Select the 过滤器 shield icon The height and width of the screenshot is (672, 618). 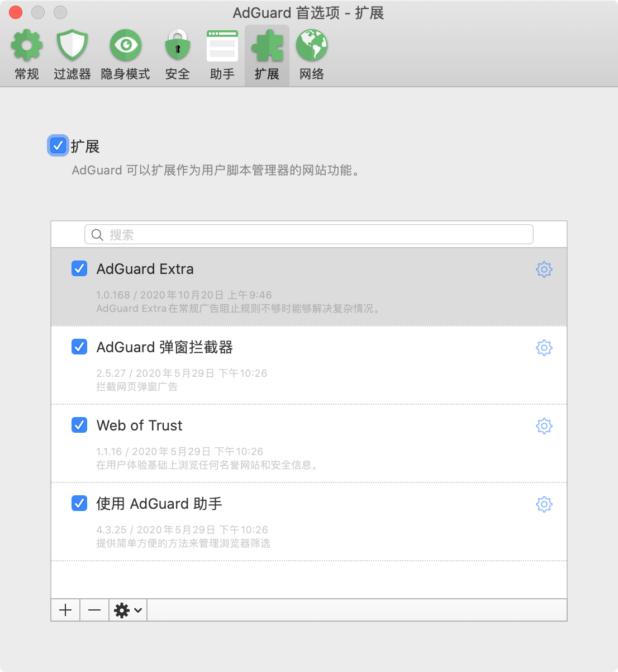[x=72, y=45]
